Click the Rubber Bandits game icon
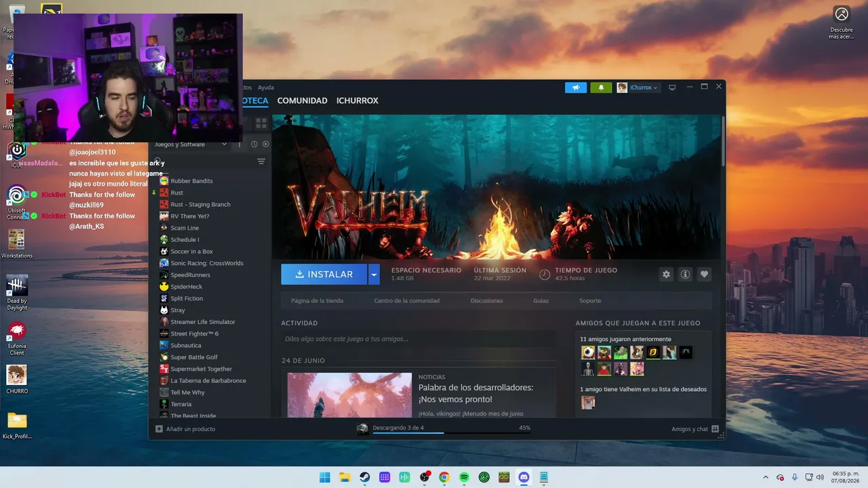868x488 pixels. point(164,181)
